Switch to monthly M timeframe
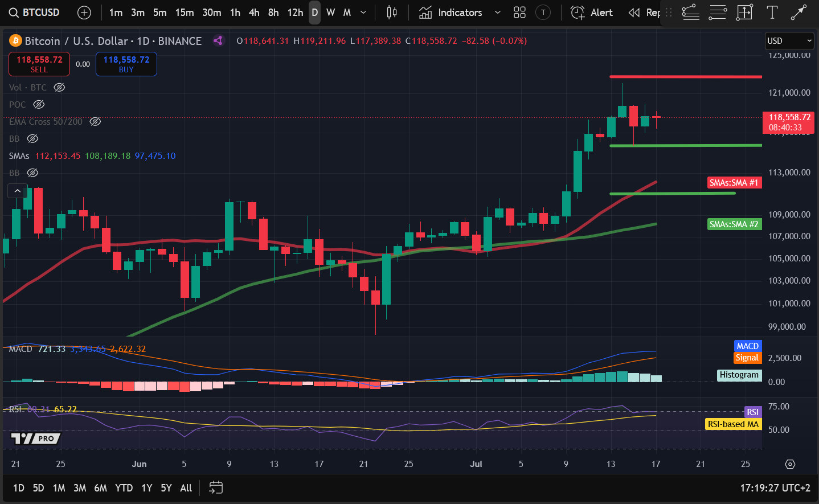 pyautogui.click(x=347, y=13)
